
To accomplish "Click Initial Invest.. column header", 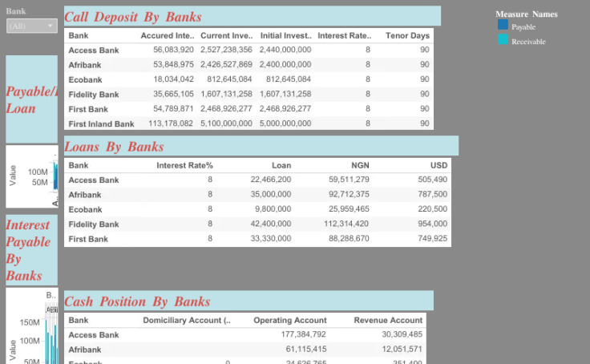I will (286, 36).
